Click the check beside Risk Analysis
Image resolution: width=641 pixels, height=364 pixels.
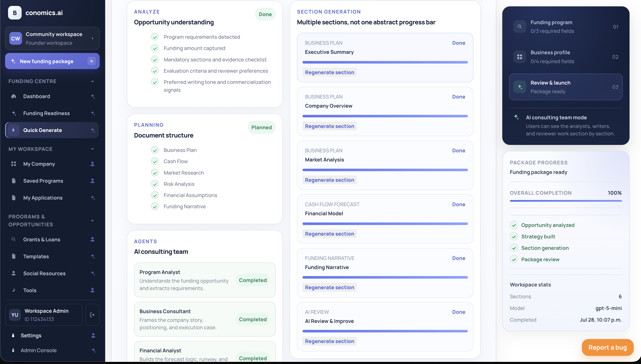[x=155, y=184]
